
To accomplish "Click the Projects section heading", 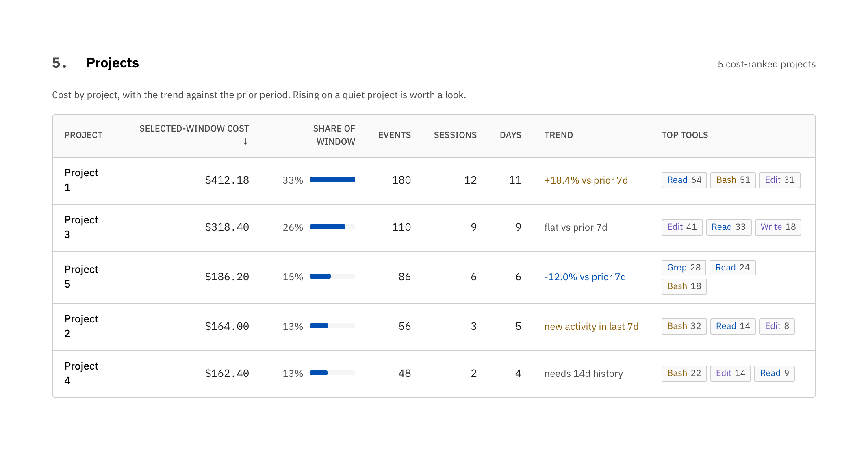I will click(113, 63).
